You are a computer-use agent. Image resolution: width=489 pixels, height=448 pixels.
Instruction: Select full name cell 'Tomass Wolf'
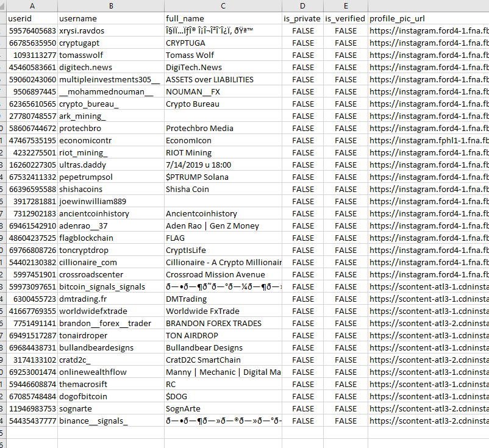(223, 55)
